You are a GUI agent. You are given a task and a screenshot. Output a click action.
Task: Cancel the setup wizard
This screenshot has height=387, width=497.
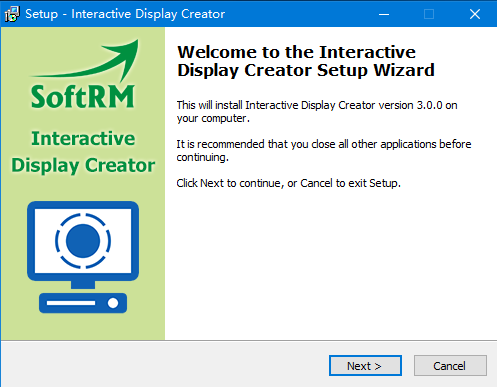pyautogui.click(x=450, y=366)
